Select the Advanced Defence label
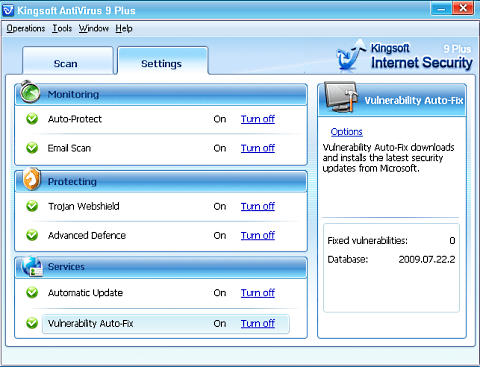The image size is (480, 367). [87, 235]
